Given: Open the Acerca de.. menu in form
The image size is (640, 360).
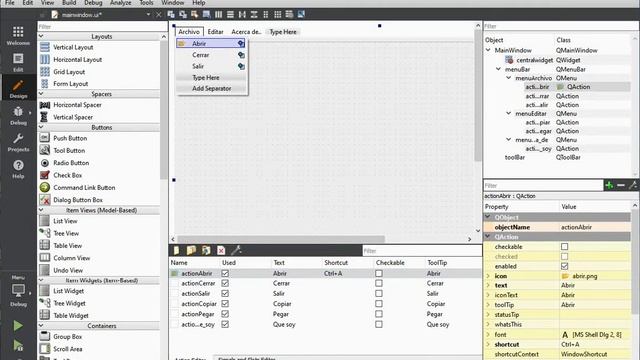Looking at the screenshot, I should 246,32.
